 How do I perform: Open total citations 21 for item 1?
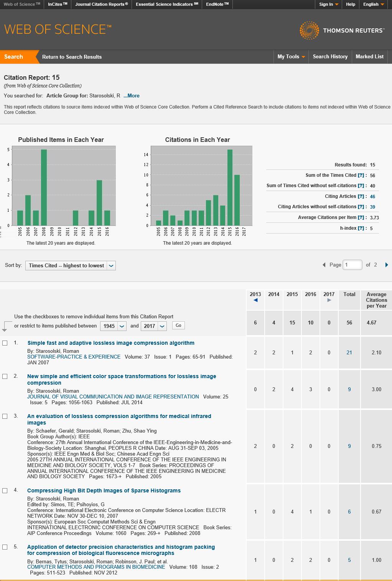pos(349,352)
